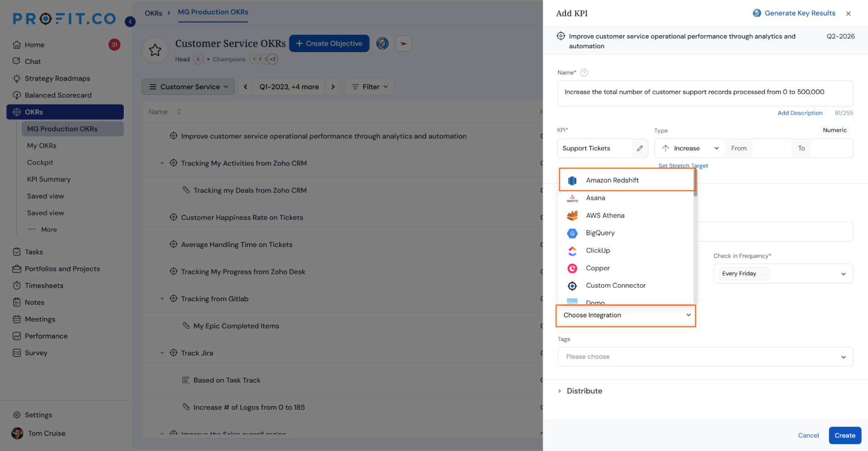Open the Tags Please choose dropdown
The height and width of the screenshot is (451, 868).
pyautogui.click(x=705, y=357)
